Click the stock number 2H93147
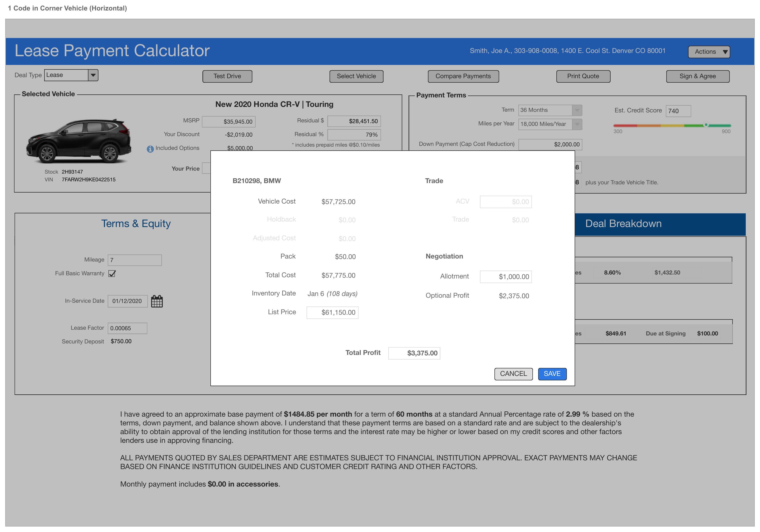This screenshot has width=760, height=532. [72, 172]
